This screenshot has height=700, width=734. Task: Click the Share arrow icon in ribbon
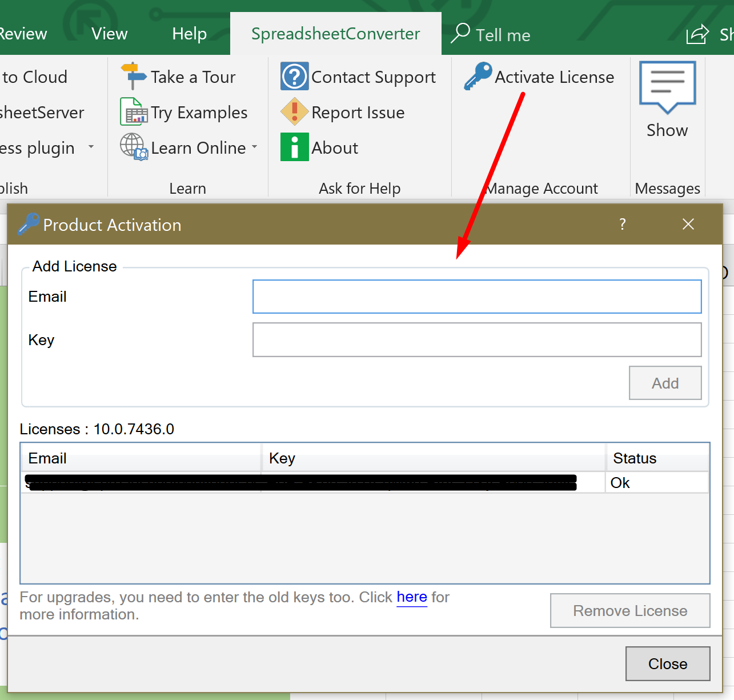point(697,34)
